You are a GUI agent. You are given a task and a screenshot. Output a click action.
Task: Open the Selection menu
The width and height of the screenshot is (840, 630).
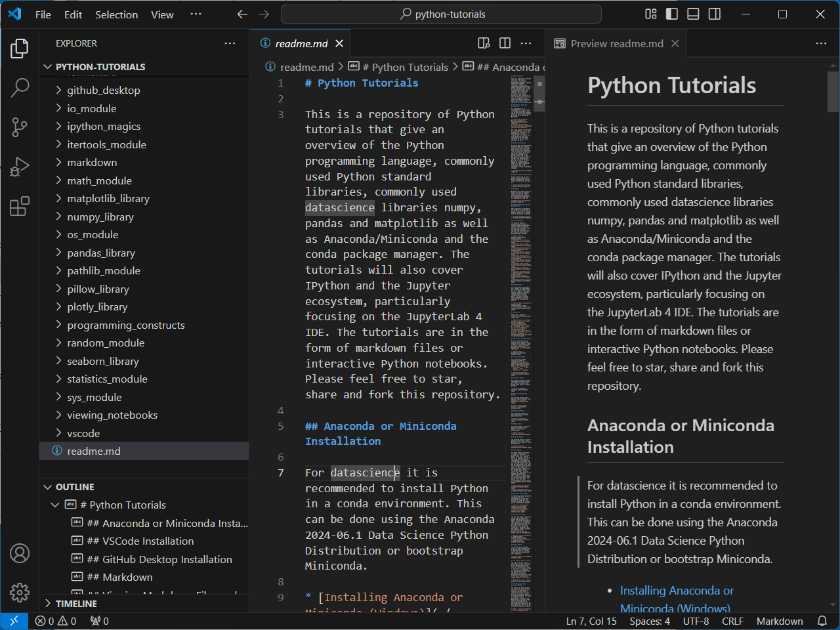116,14
